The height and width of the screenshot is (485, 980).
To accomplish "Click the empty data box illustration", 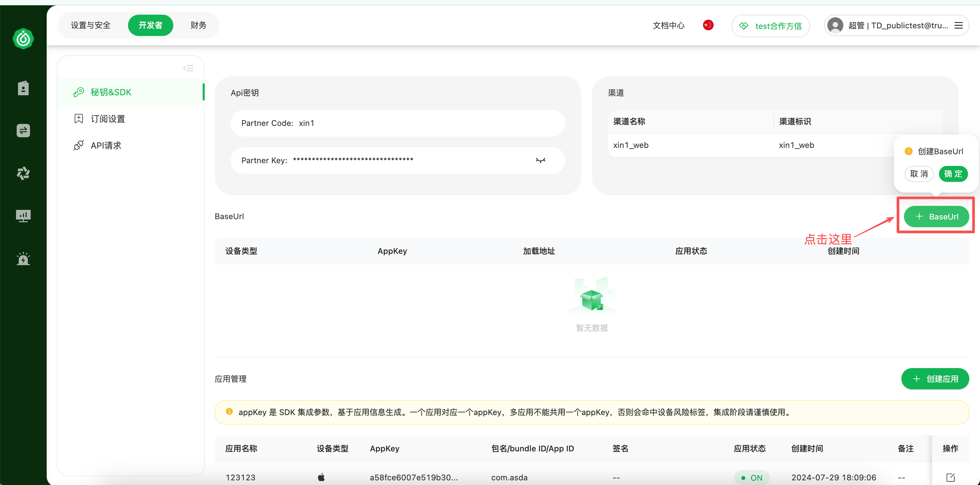I will point(592,296).
